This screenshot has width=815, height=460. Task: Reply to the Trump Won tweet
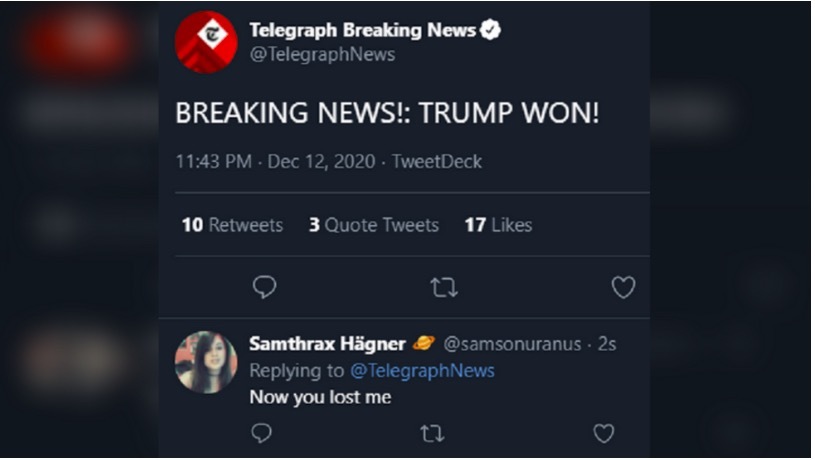click(264, 288)
